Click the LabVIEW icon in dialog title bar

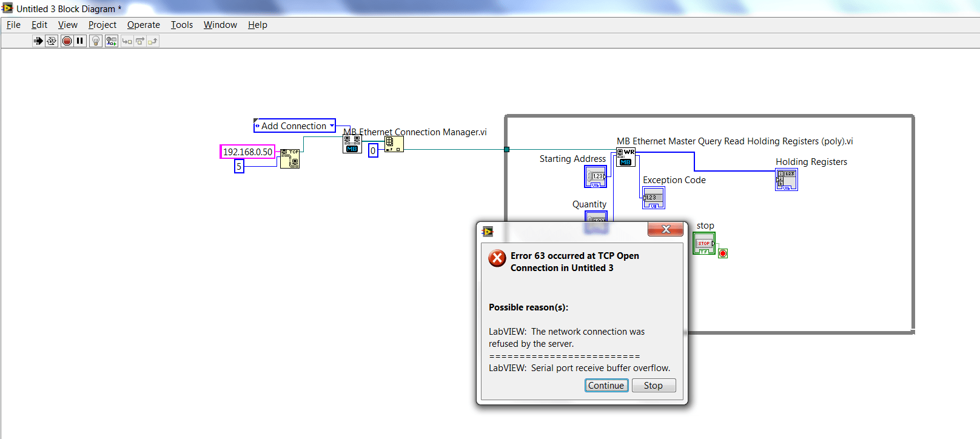tap(488, 231)
